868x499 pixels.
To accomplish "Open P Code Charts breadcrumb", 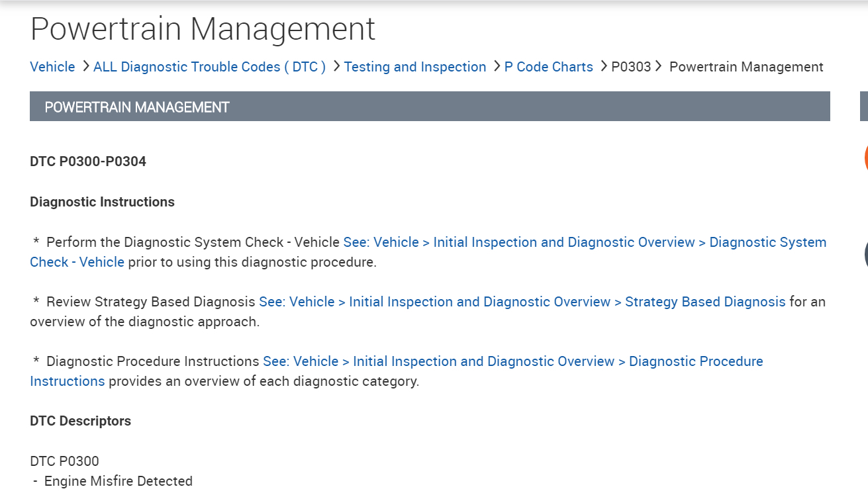I will point(549,67).
